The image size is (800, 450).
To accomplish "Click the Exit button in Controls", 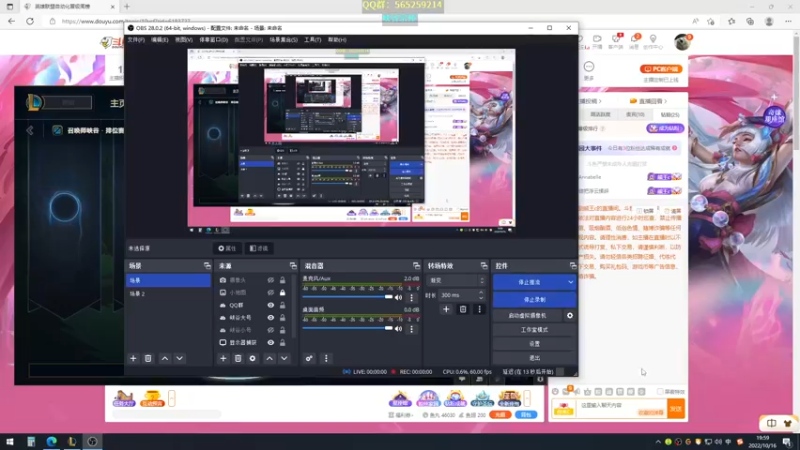I will click(535, 358).
